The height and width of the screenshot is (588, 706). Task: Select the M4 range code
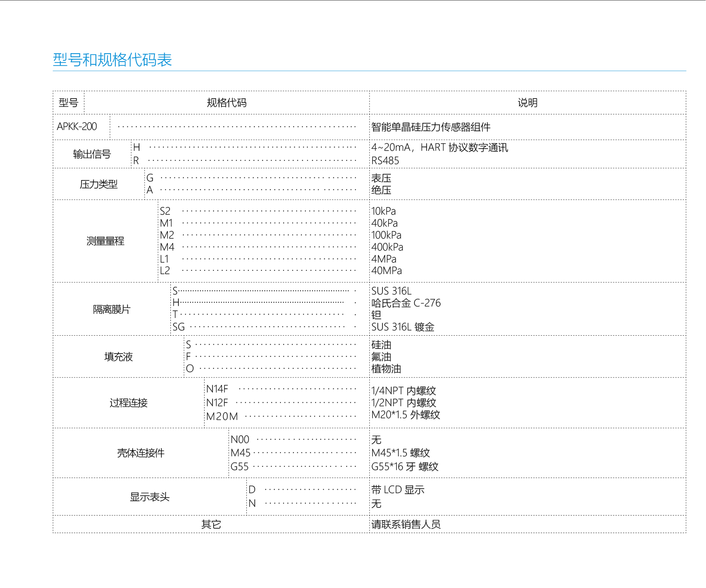[167, 247]
